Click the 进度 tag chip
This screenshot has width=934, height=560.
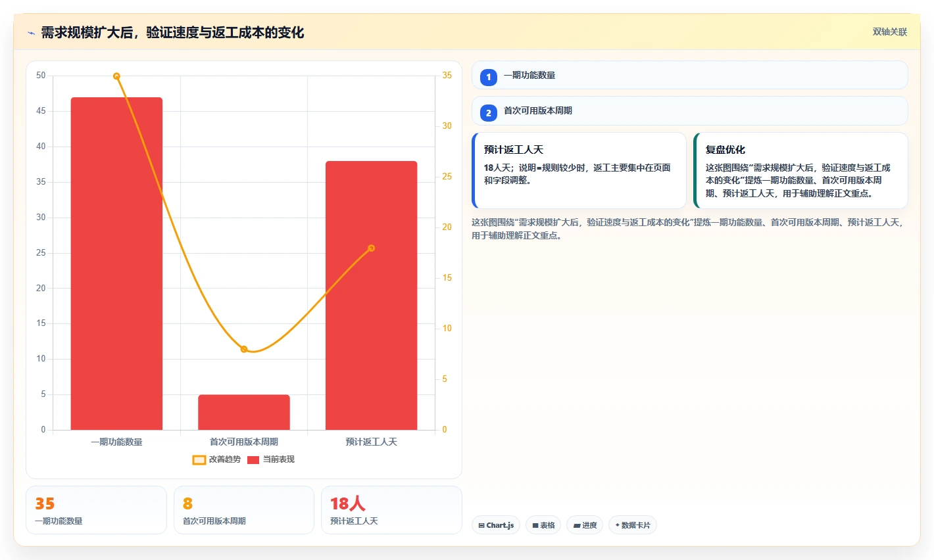tap(585, 525)
